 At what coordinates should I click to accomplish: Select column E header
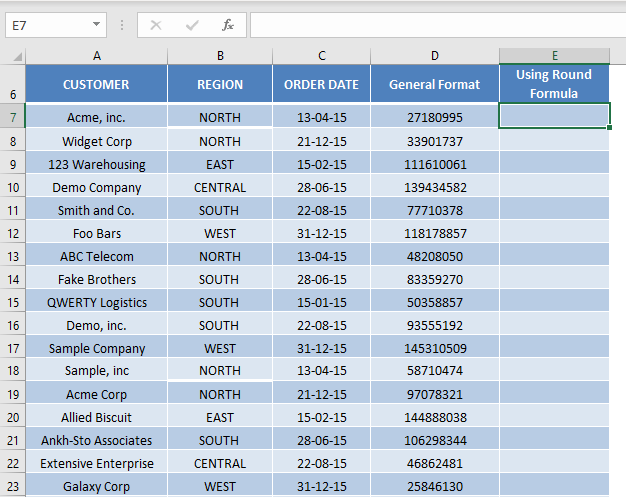555,56
